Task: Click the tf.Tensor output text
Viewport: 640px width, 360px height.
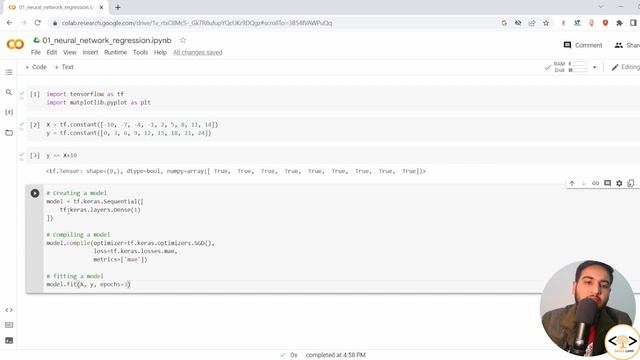Action: [x=236, y=171]
